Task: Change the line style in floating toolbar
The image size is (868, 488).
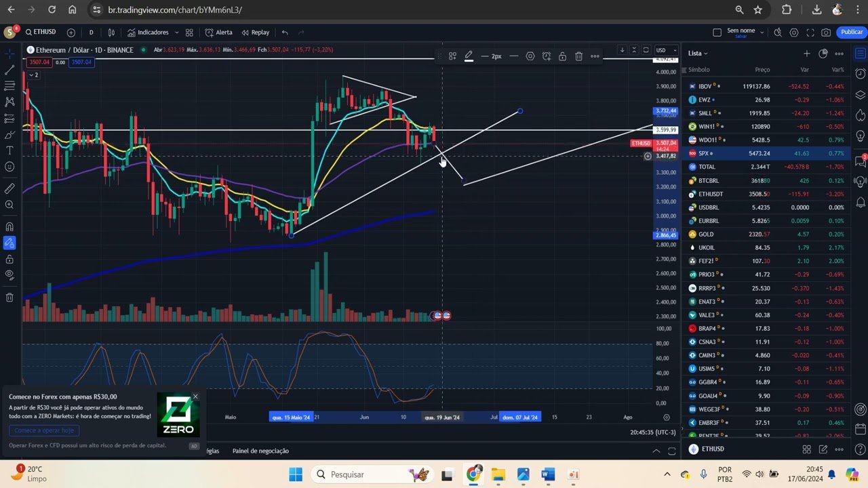Action: (x=514, y=56)
